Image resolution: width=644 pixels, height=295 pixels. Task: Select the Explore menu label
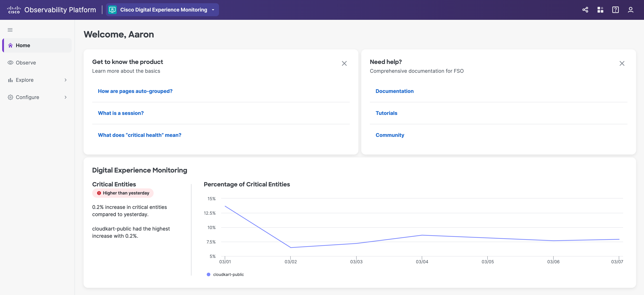(24, 80)
